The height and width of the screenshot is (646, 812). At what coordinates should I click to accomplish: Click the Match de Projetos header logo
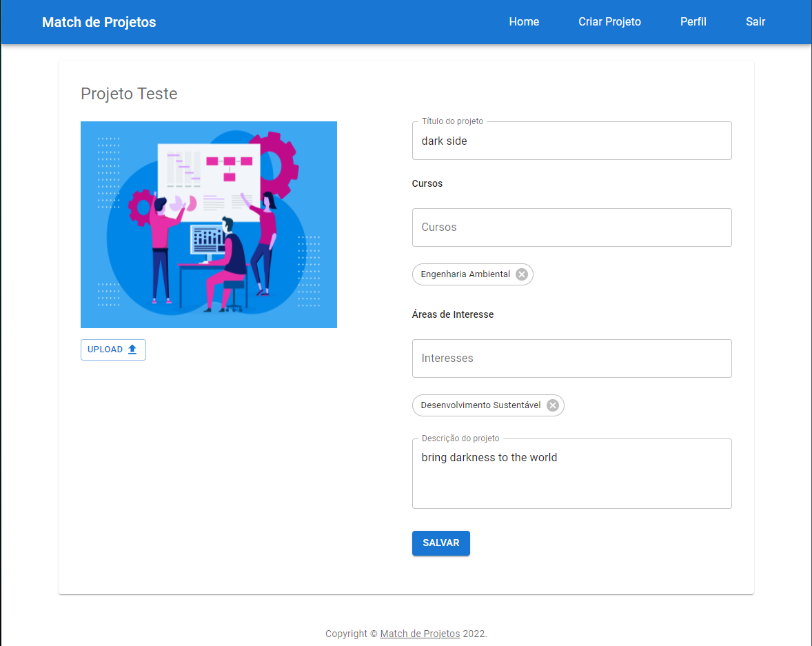pos(99,22)
